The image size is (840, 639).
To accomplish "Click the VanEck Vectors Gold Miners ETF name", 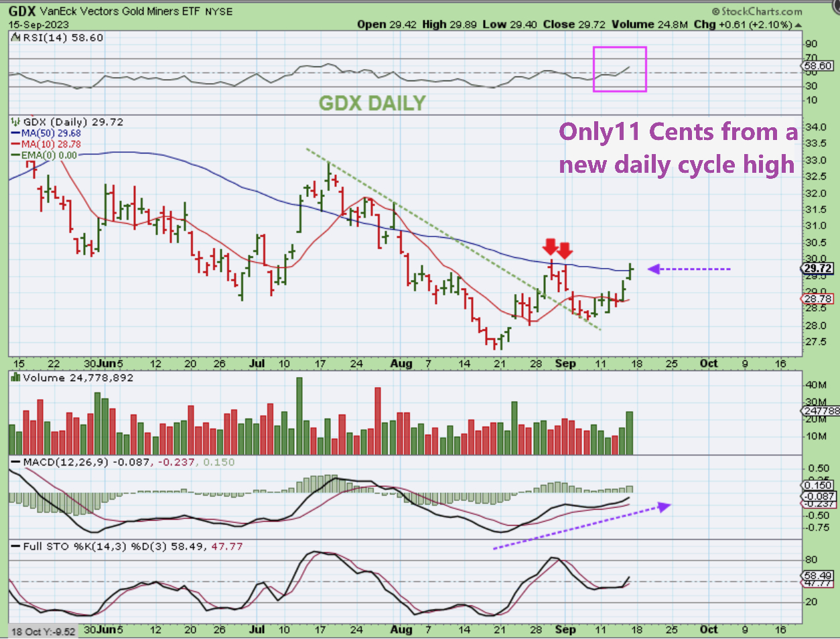I will click(121, 11).
